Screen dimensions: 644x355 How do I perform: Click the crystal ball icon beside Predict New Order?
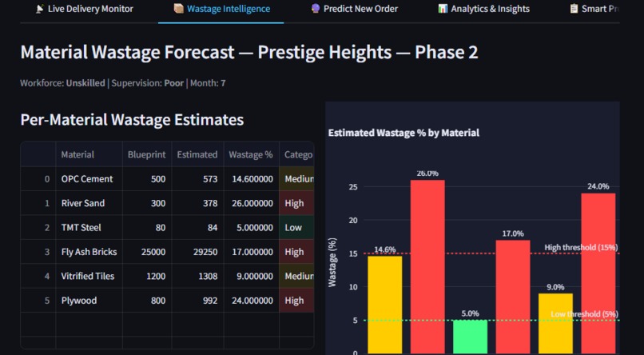click(x=316, y=9)
